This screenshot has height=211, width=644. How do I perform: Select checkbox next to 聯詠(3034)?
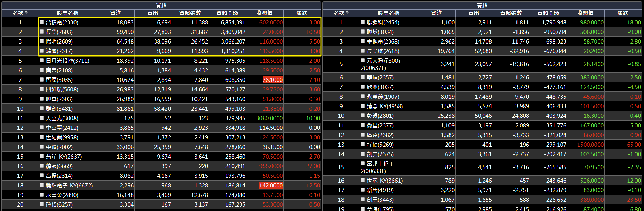(363, 32)
